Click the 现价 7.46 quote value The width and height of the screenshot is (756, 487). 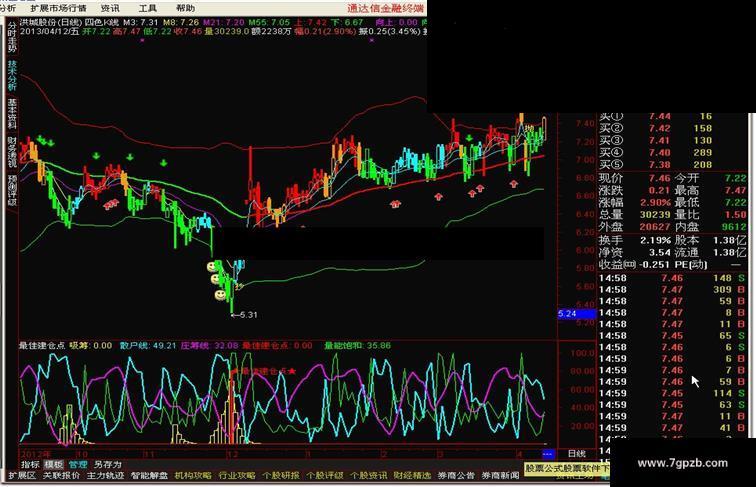click(x=660, y=178)
